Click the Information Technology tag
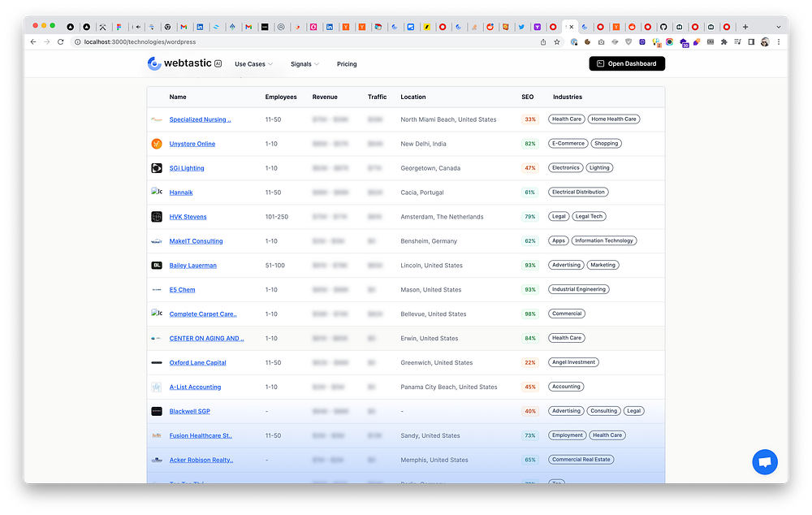812x515 pixels. [604, 241]
